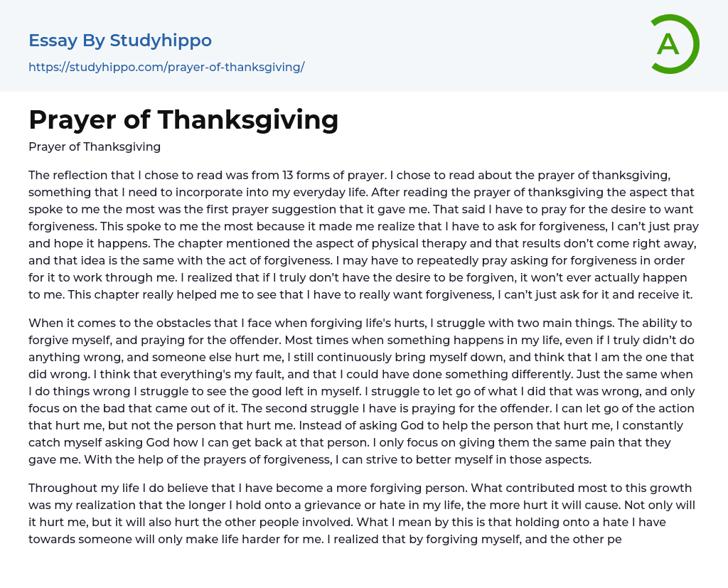728x588 pixels.
Task: Click the "Essay By Studyhippo" header text
Action: click(120, 41)
